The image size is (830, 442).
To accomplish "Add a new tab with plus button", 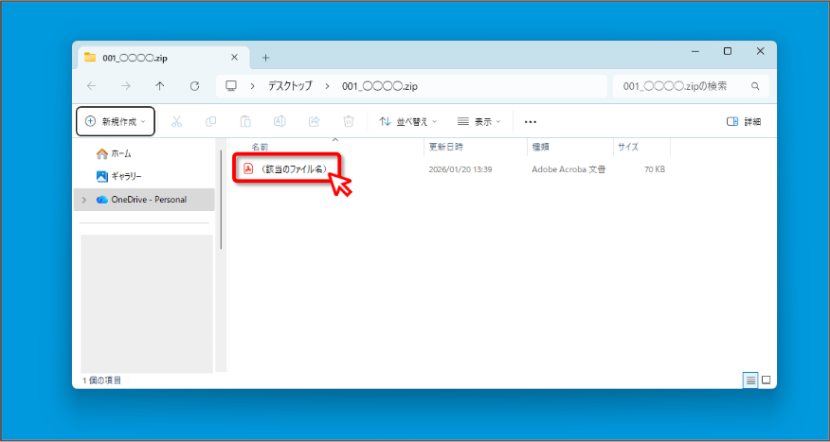I will pos(266,58).
